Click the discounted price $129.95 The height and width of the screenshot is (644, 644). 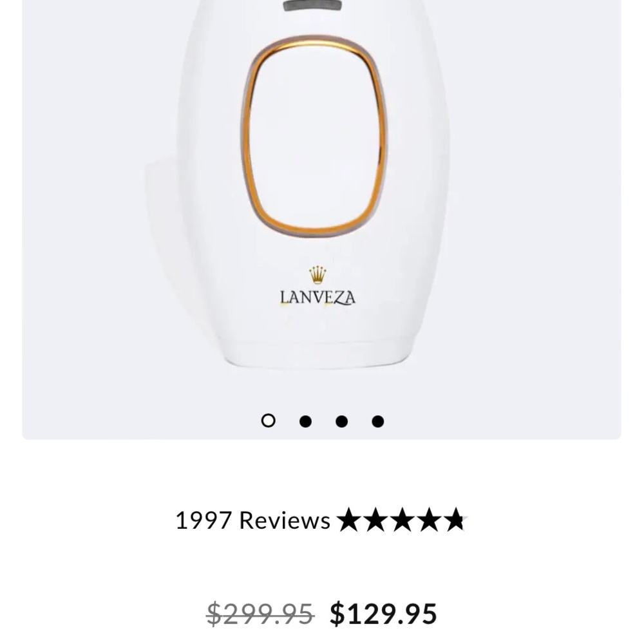pos(381,612)
